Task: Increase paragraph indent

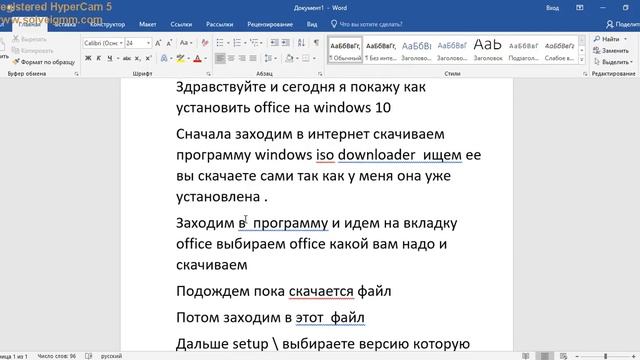Action: pos(286,43)
